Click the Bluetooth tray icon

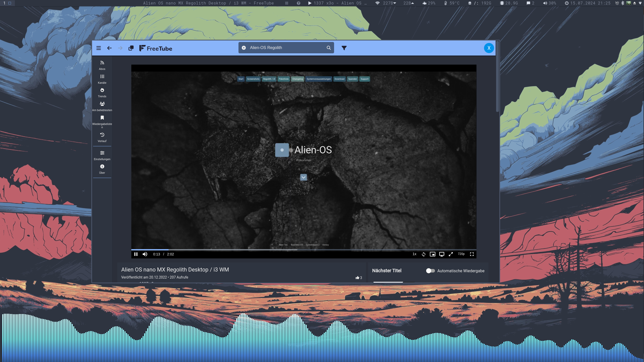tap(623, 3)
